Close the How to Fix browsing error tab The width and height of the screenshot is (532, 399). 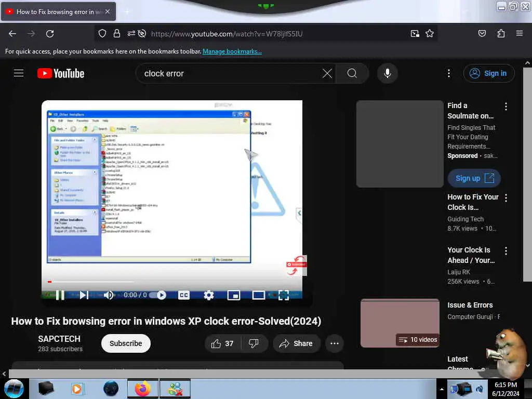[108, 11]
